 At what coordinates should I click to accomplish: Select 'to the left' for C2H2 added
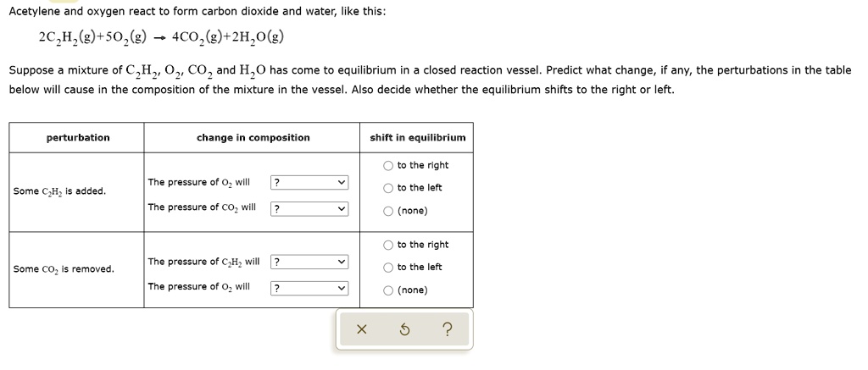[x=388, y=188]
